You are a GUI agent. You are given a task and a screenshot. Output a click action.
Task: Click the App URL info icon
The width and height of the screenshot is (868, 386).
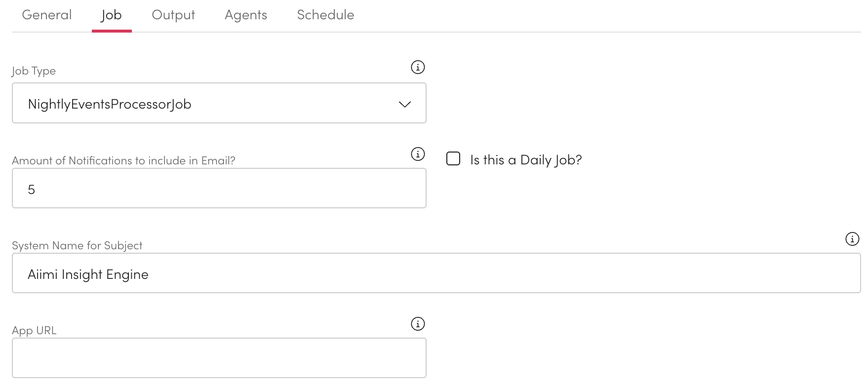pos(418,324)
